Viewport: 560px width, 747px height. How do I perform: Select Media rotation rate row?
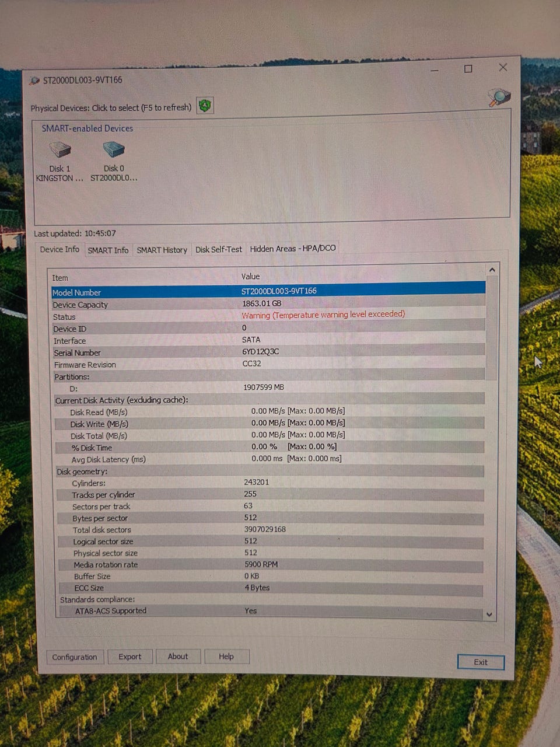click(x=270, y=564)
